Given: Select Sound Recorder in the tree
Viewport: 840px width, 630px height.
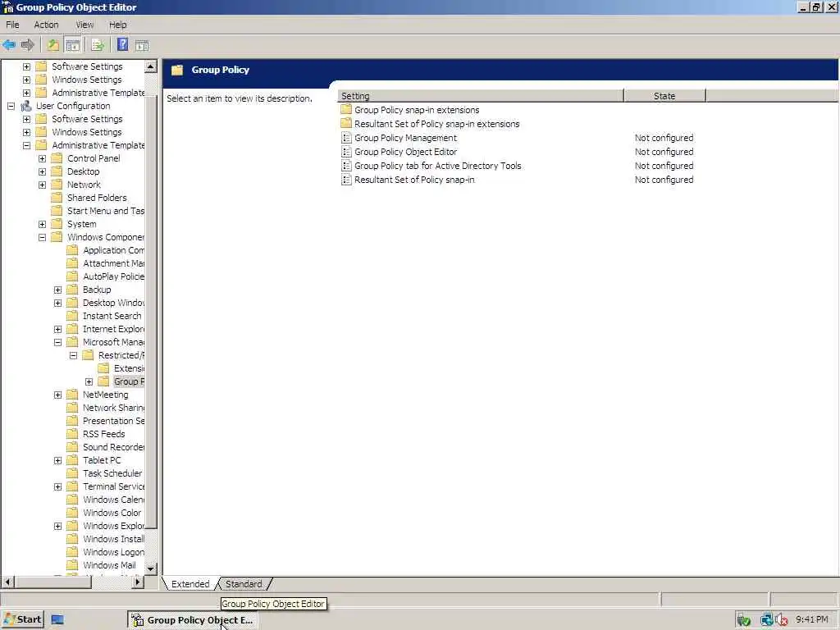Looking at the screenshot, I should click(x=113, y=447).
